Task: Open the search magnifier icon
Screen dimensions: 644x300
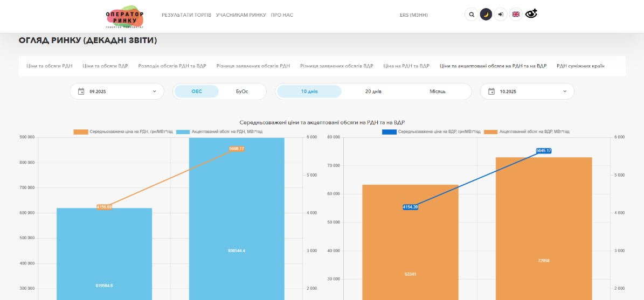Action: [x=472, y=15]
